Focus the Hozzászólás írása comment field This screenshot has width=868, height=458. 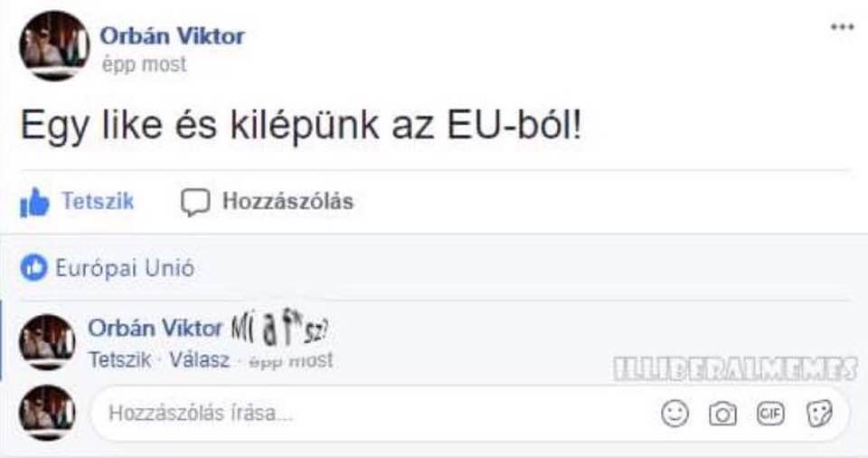click(x=469, y=414)
